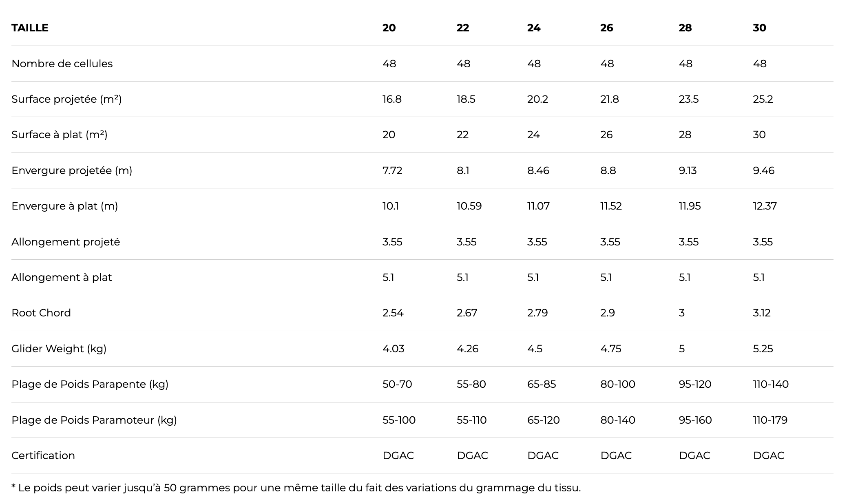Image resolution: width=849 pixels, height=504 pixels.
Task: Select the flat wingspan value 11.07
Action: [x=538, y=206]
